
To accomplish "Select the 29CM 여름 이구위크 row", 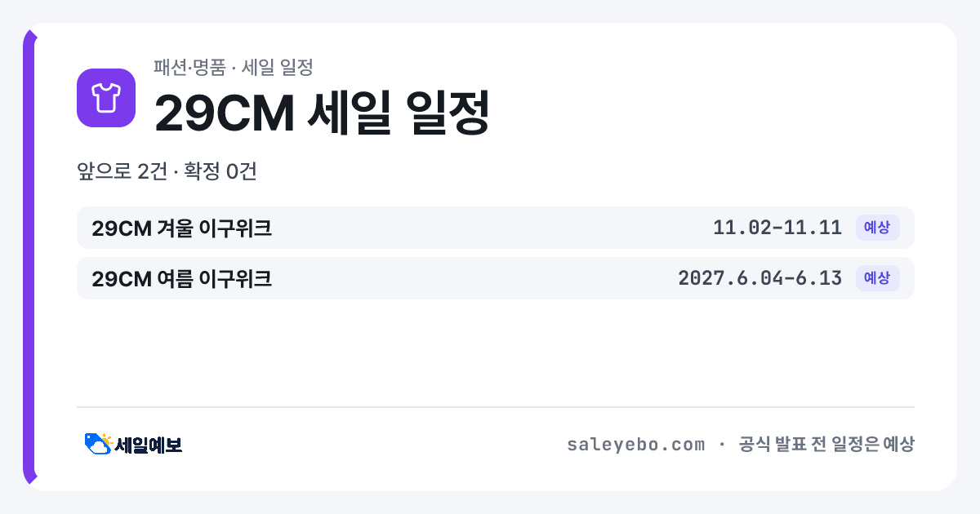I will 495,278.
